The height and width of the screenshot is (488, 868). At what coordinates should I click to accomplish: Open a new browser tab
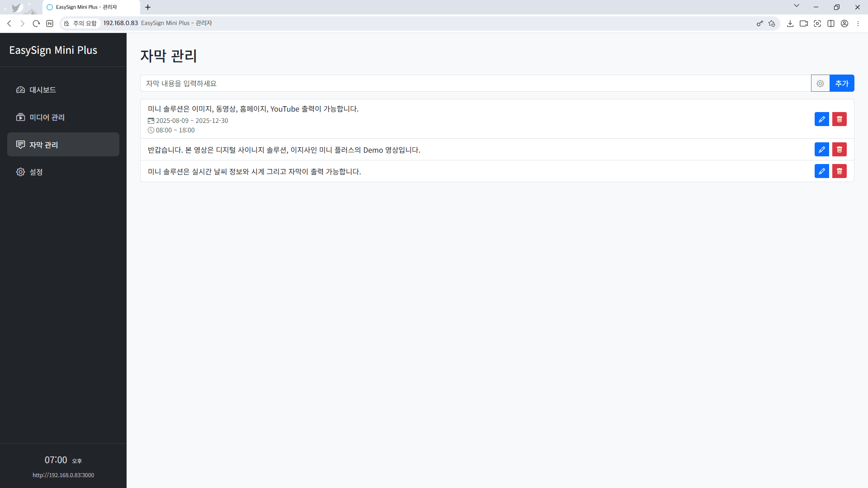[148, 7]
